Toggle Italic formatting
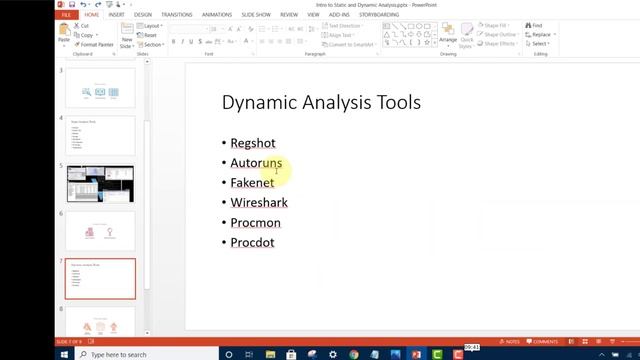This screenshot has height=360, width=640. pos(182,41)
